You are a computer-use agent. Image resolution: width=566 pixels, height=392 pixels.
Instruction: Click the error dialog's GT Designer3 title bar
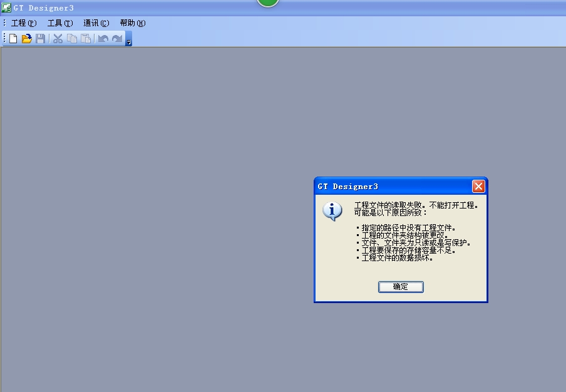click(393, 187)
